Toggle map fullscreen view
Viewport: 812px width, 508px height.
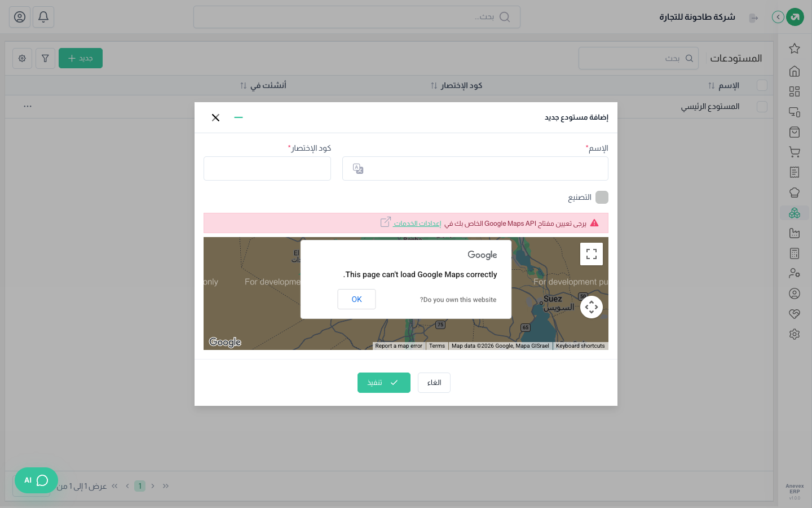(592, 254)
